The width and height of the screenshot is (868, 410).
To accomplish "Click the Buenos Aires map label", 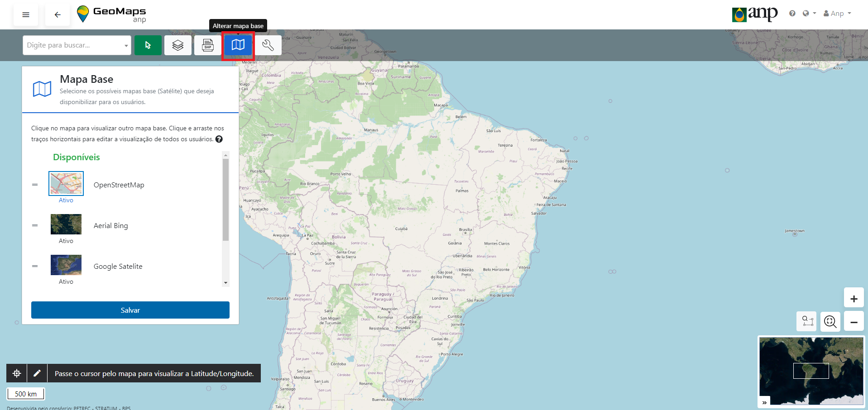I will click(384, 400).
